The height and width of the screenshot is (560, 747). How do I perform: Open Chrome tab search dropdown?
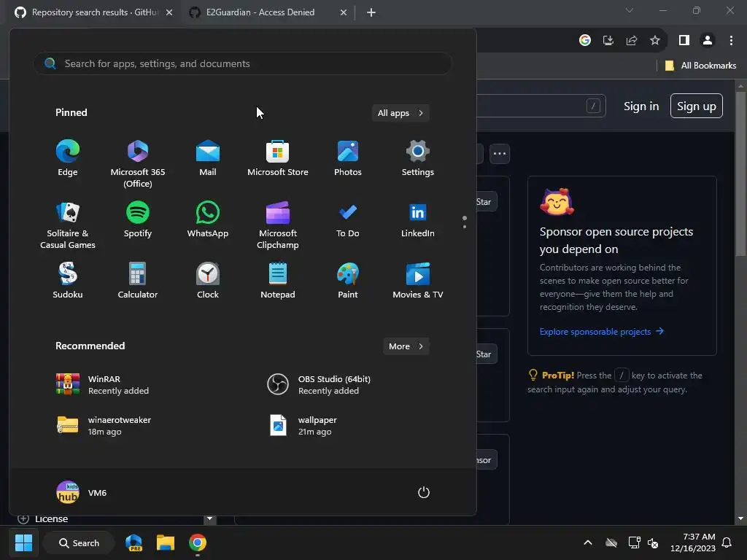point(630,10)
